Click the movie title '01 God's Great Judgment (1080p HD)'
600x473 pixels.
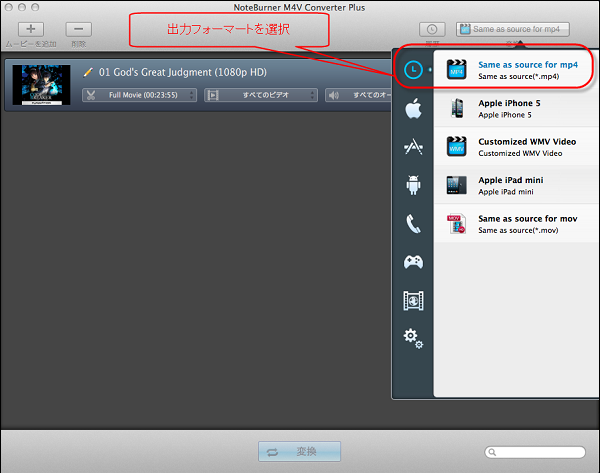(x=183, y=72)
